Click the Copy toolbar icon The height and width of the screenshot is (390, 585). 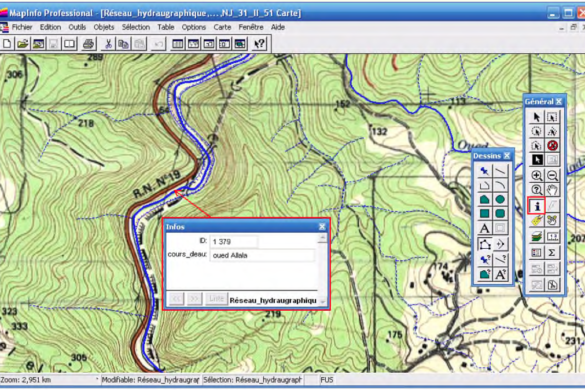[x=123, y=44]
